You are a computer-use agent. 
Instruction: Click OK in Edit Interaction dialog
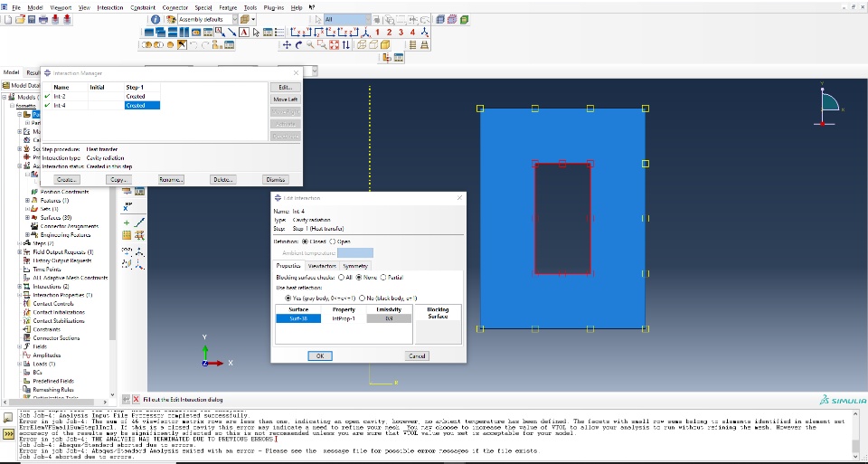click(x=320, y=356)
